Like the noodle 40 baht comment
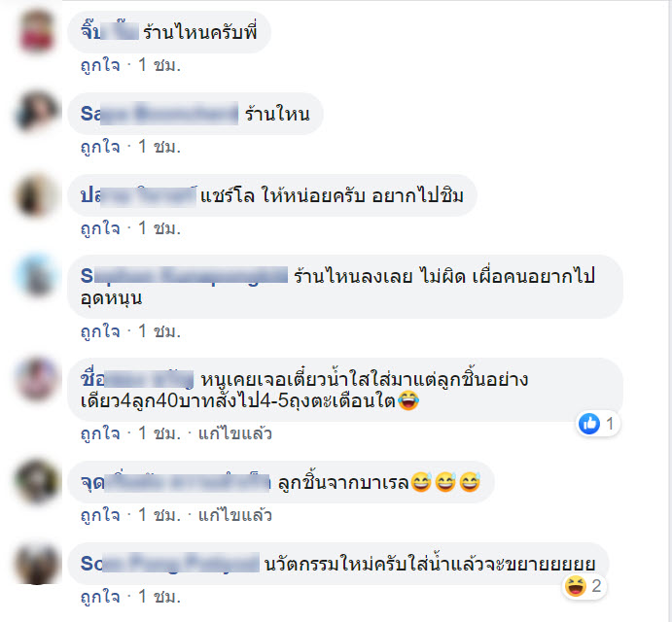This screenshot has width=672, height=622. [100, 433]
